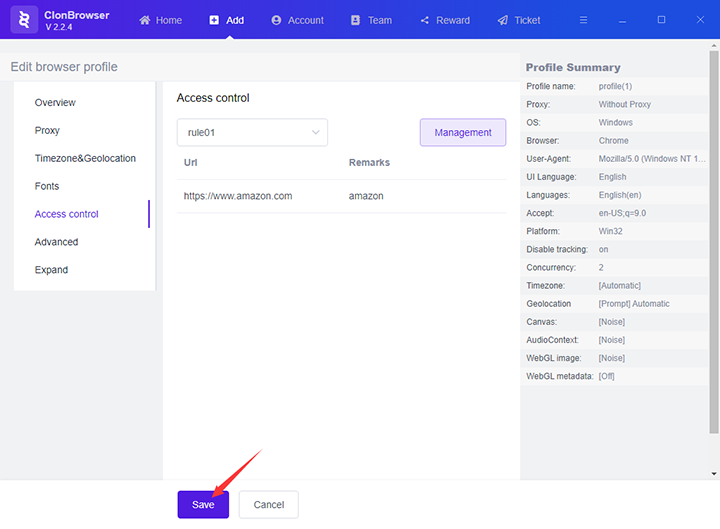This screenshot has width=720, height=529.
Task: Click the en-US;q=9.0 Accept value
Action: (x=622, y=213)
